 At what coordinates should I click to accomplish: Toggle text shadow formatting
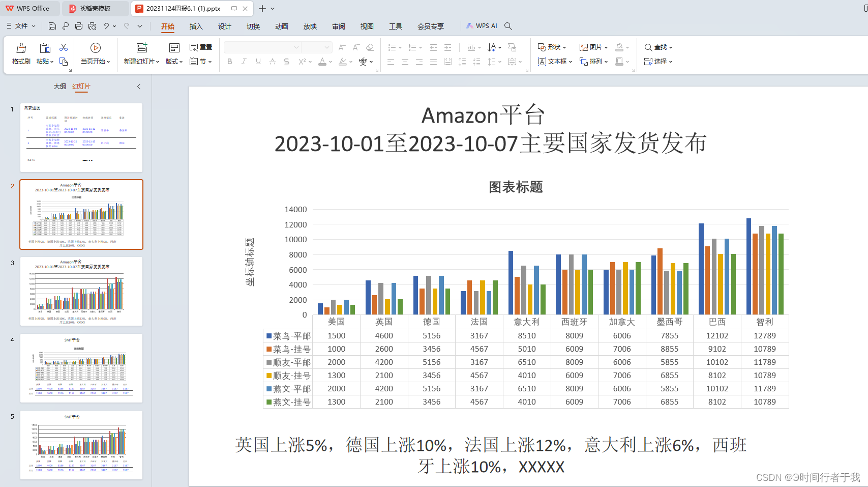click(287, 62)
